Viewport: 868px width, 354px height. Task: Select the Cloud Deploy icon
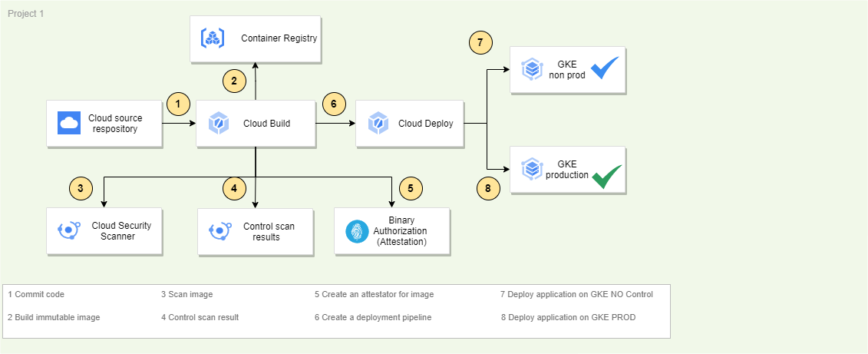pos(378,123)
